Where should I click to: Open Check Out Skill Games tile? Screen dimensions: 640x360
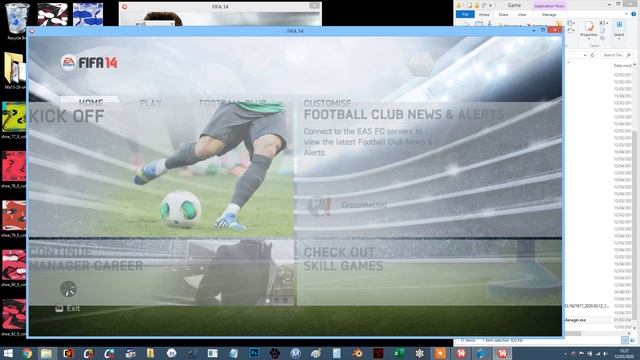tap(429, 272)
